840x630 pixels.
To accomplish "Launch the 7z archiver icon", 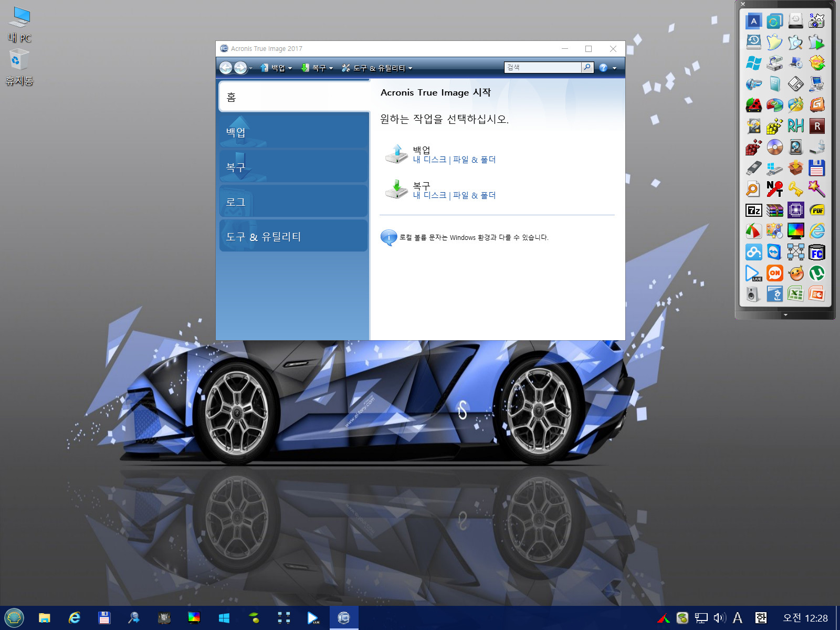I will point(753,210).
